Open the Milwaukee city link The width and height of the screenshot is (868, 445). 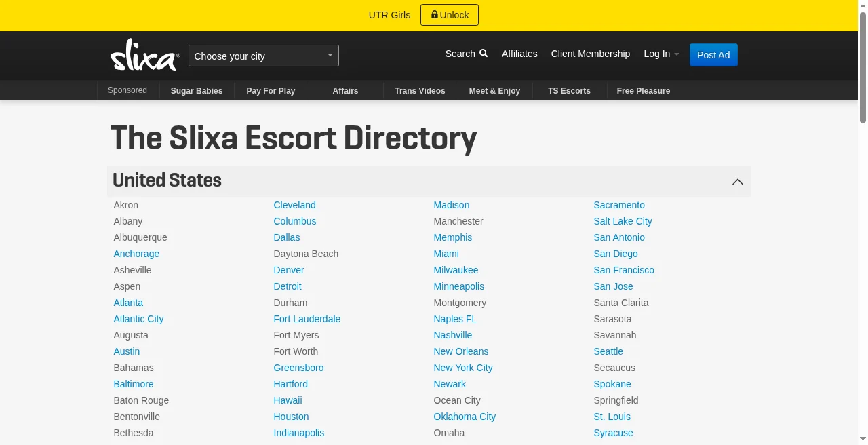pyautogui.click(x=456, y=270)
